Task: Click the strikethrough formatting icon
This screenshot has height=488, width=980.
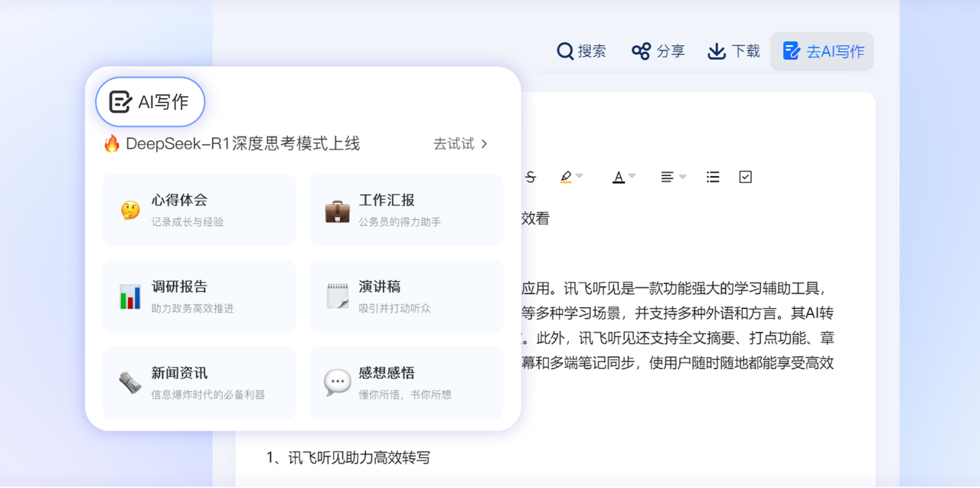Action: 530,177
